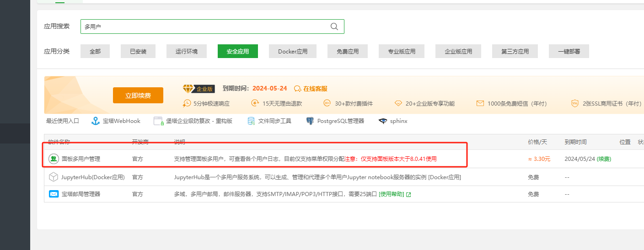Select the 运行环境 category
The image size is (644, 250).
(x=187, y=51)
